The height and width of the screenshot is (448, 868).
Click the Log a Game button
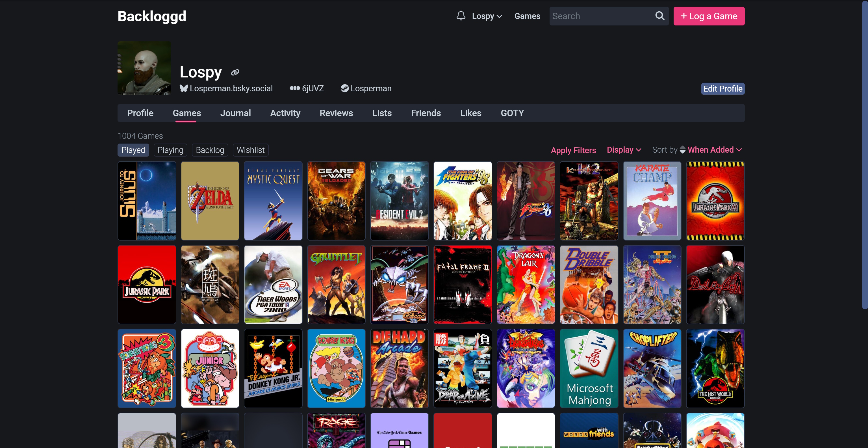tap(709, 16)
